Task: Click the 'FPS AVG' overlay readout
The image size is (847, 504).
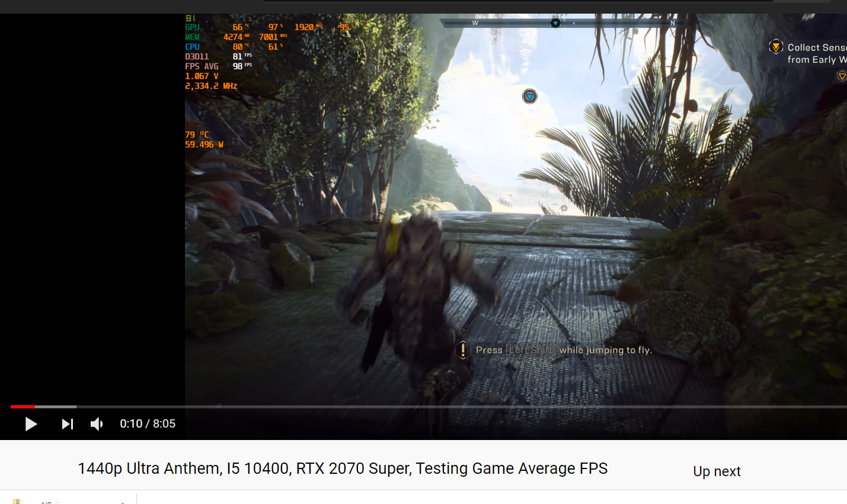Action: [x=218, y=66]
